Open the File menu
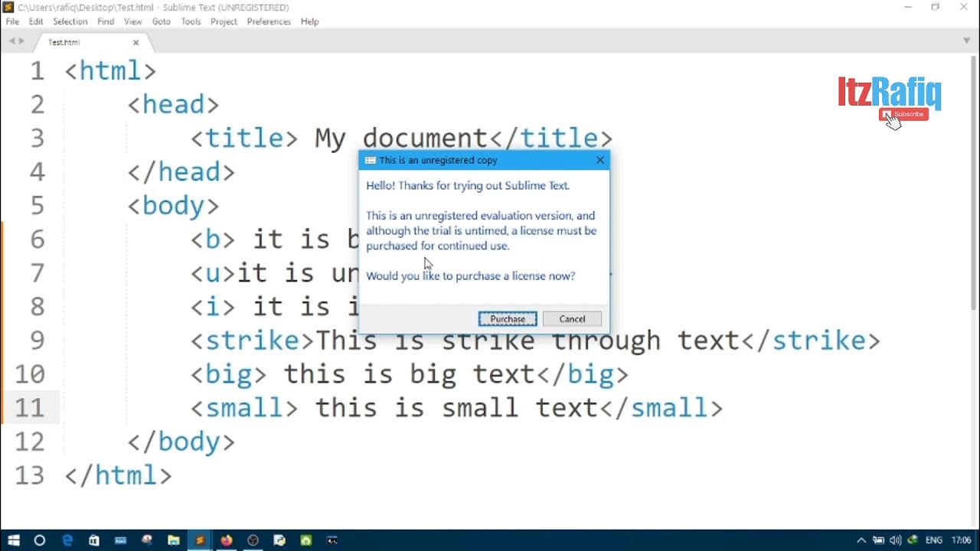The image size is (980, 551). 12,21
